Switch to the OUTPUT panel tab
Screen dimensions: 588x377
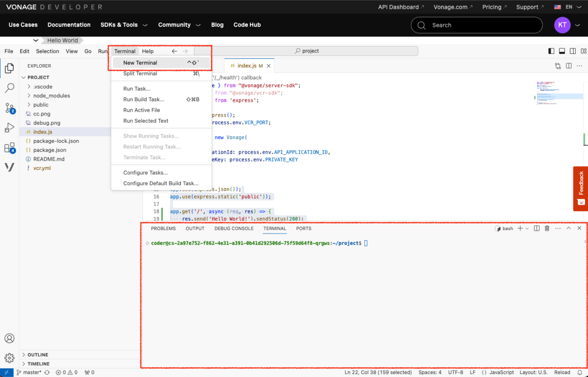click(x=195, y=229)
